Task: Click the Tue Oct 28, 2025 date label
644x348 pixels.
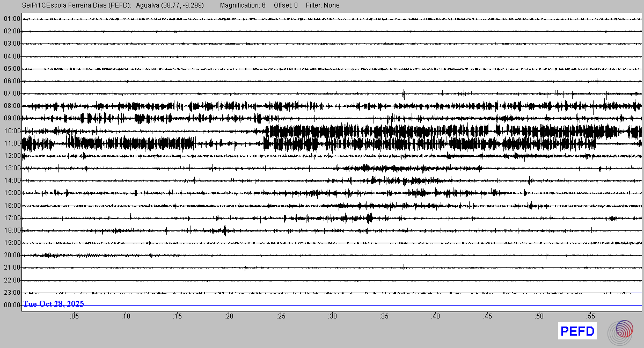Action: (54, 304)
